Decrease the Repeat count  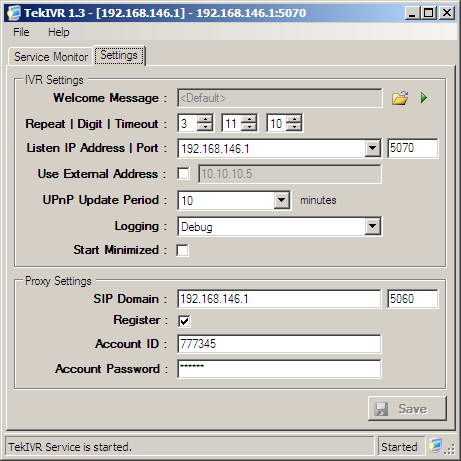[x=205, y=127]
